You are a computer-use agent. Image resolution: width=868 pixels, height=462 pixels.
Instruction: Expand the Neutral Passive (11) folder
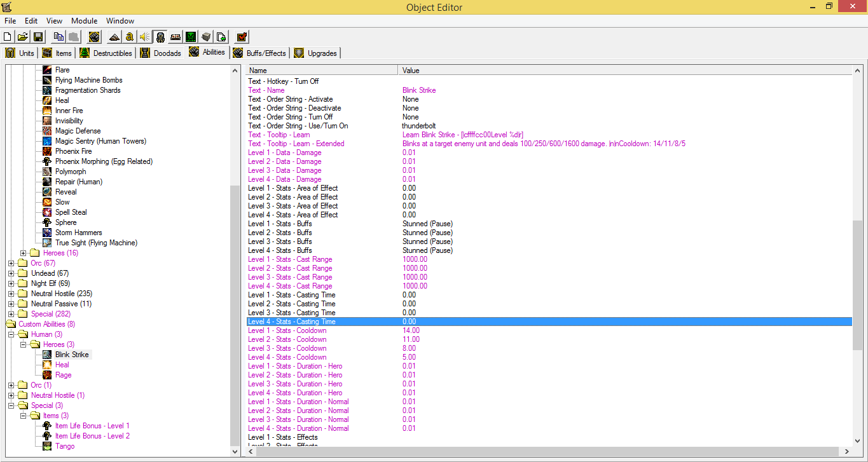pos(11,304)
